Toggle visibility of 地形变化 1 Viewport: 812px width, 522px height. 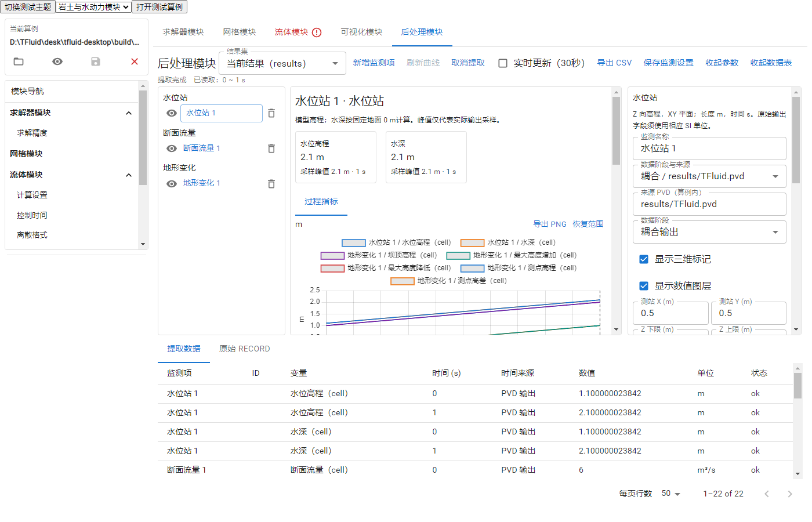(172, 184)
